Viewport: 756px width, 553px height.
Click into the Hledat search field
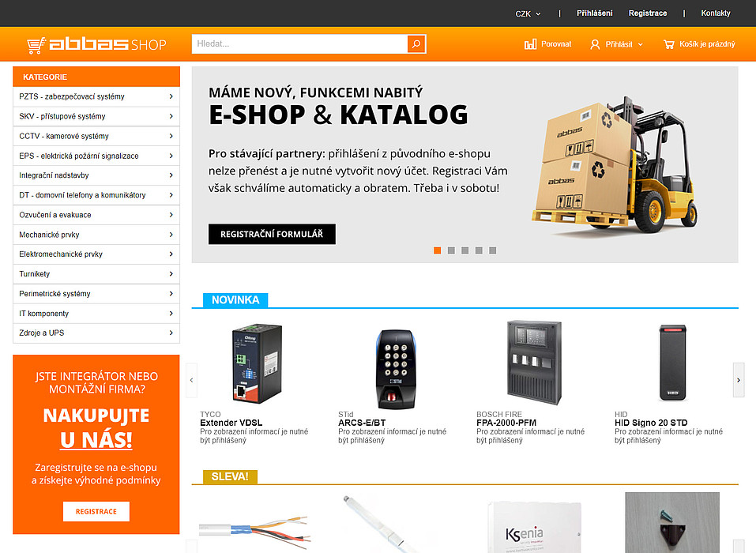(300, 44)
